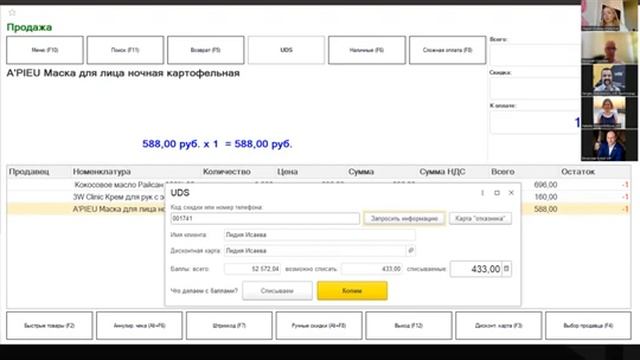Select the fourth participant video thumbnail
The height and width of the screenshot is (360, 640).
(x=609, y=113)
